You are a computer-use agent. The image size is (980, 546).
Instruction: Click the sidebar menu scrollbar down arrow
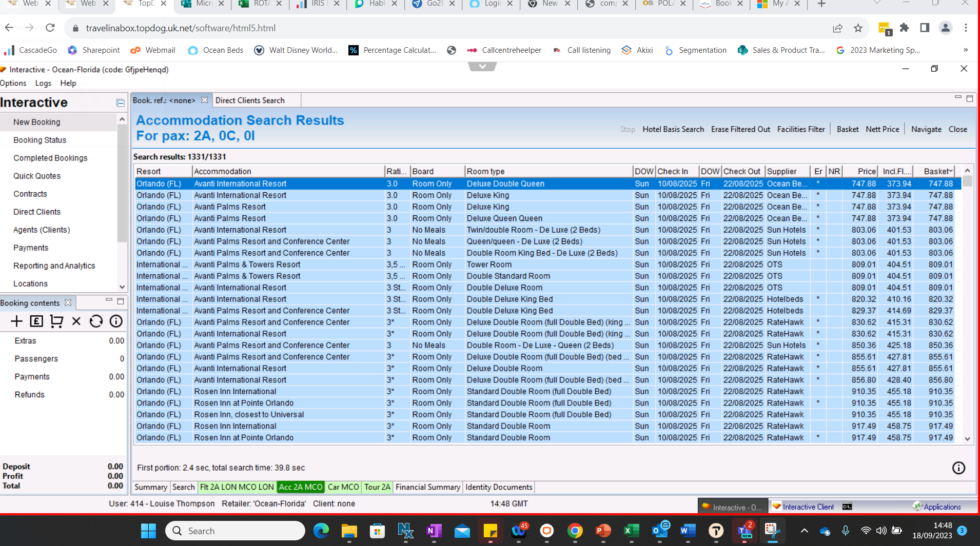tap(122, 287)
